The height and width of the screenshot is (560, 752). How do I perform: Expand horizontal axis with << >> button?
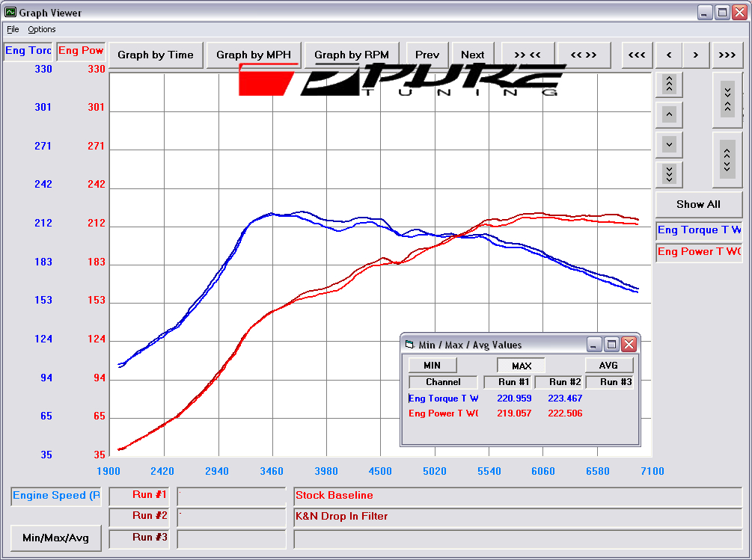point(584,55)
